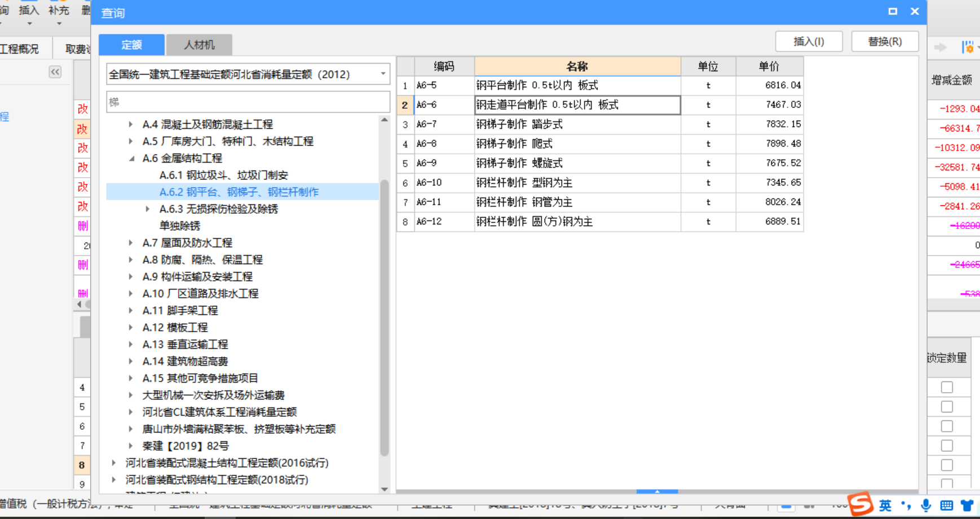The image size is (980, 519).
Task: Click the 插入 toolbar button in main window
Action: [29, 10]
